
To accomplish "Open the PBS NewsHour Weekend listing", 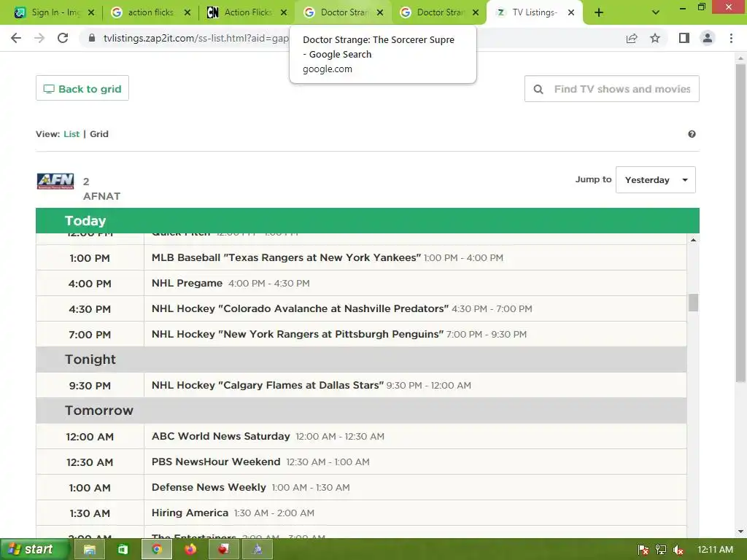I will click(x=216, y=462).
